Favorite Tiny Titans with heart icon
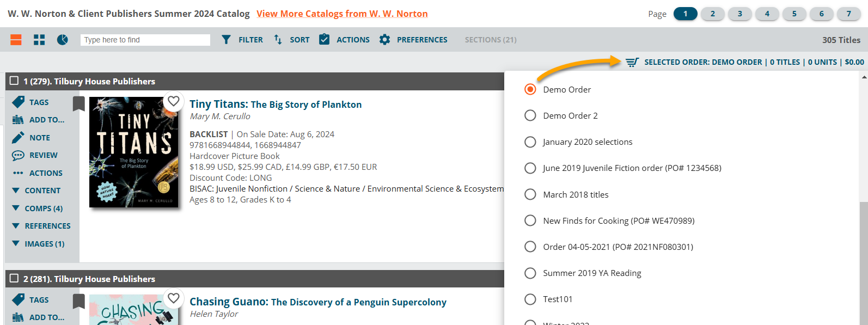Viewport: 868px width, 325px height. coord(174,101)
